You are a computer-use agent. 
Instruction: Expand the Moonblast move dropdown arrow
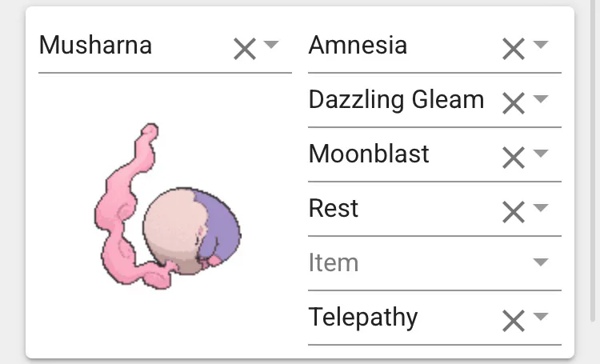click(541, 154)
